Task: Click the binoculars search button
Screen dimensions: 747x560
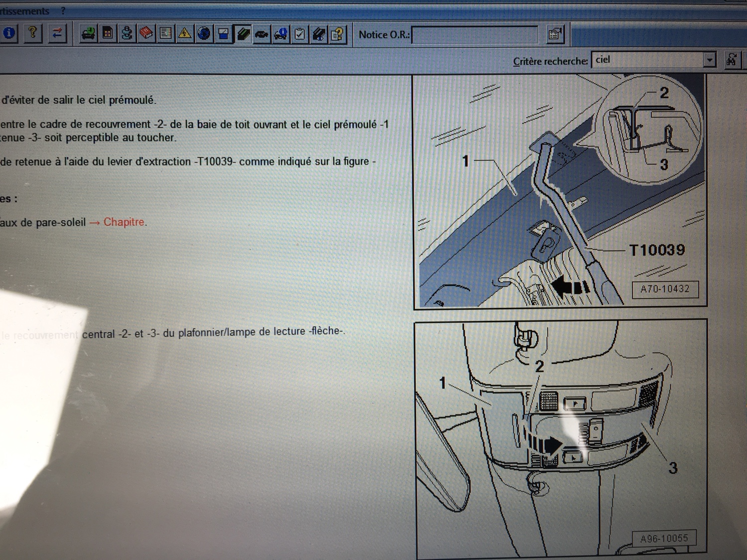Action: [731, 60]
